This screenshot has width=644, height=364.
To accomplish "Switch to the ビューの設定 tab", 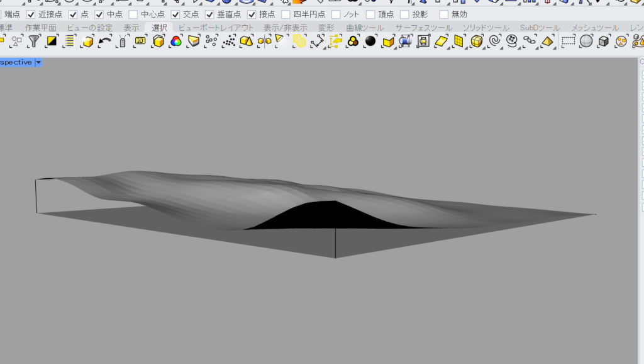I will [90, 28].
